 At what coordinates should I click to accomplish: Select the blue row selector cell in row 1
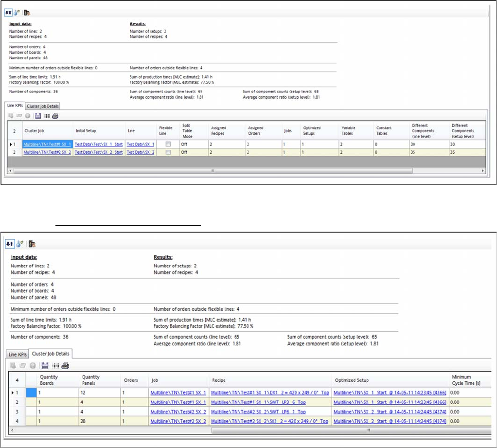31,393
